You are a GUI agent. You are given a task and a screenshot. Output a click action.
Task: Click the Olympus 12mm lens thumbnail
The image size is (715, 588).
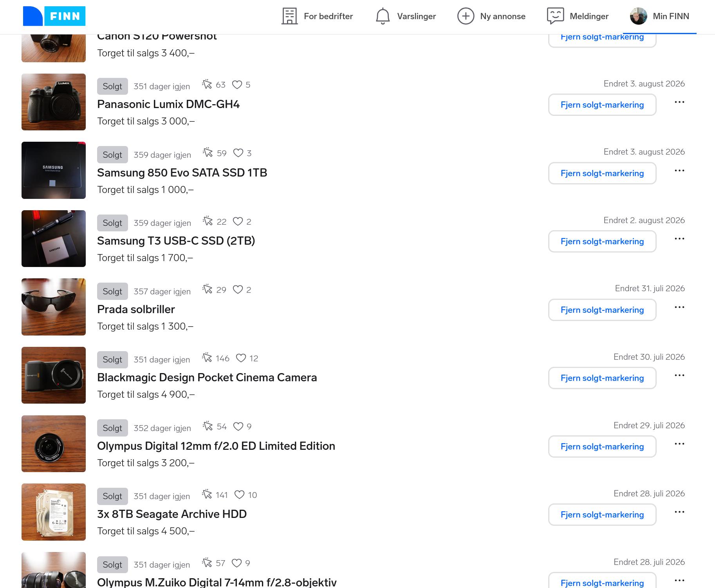point(54,444)
